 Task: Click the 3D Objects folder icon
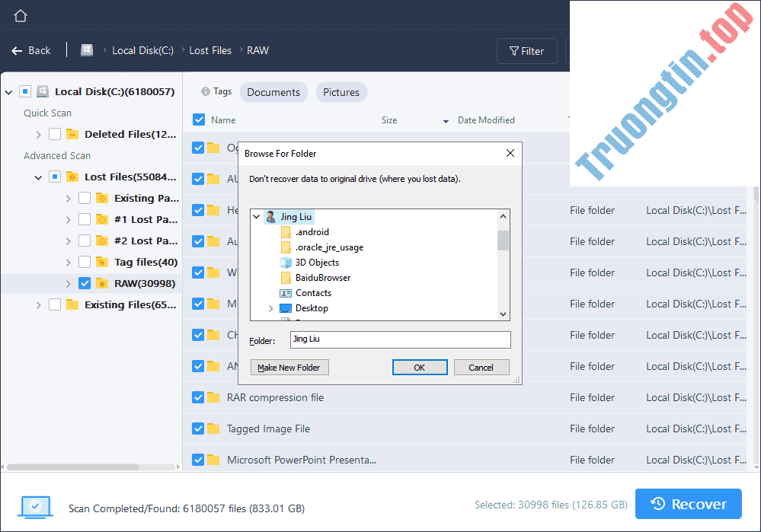point(286,262)
